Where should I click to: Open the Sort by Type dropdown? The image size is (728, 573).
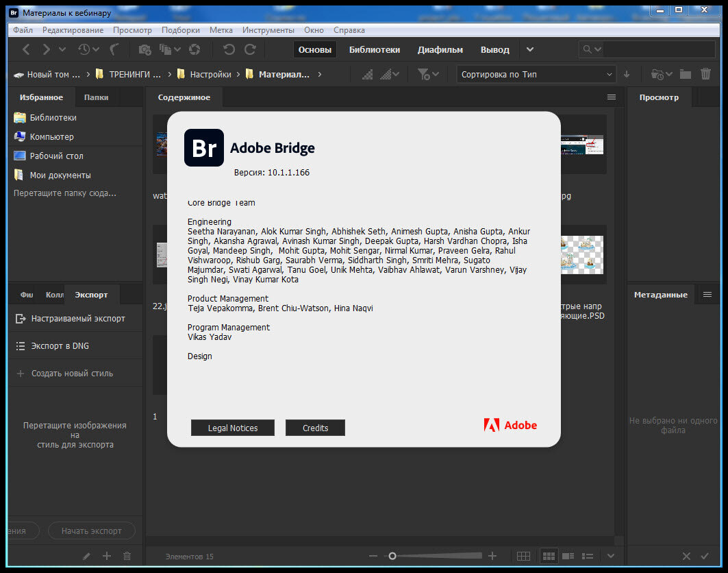[536, 74]
